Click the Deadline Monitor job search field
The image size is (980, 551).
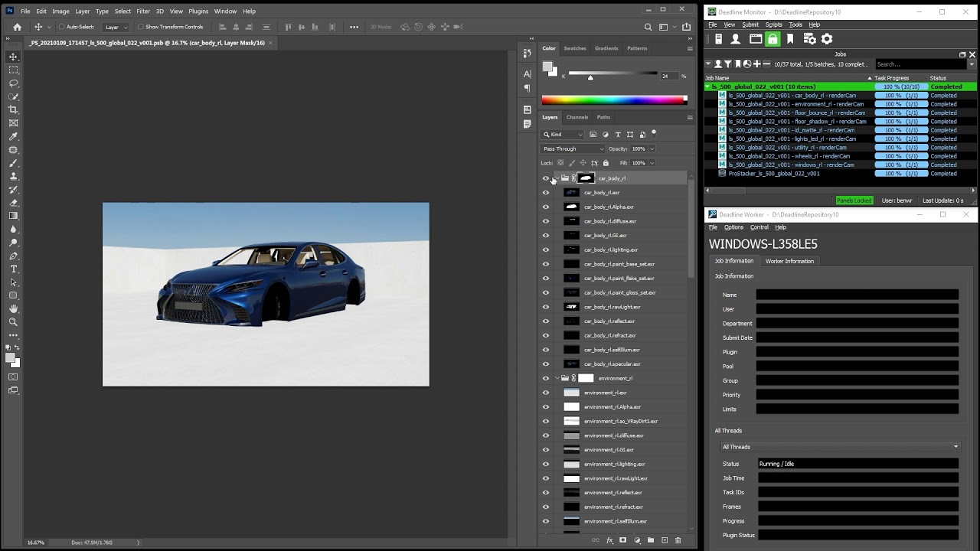pyautogui.click(x=920, y=64)
